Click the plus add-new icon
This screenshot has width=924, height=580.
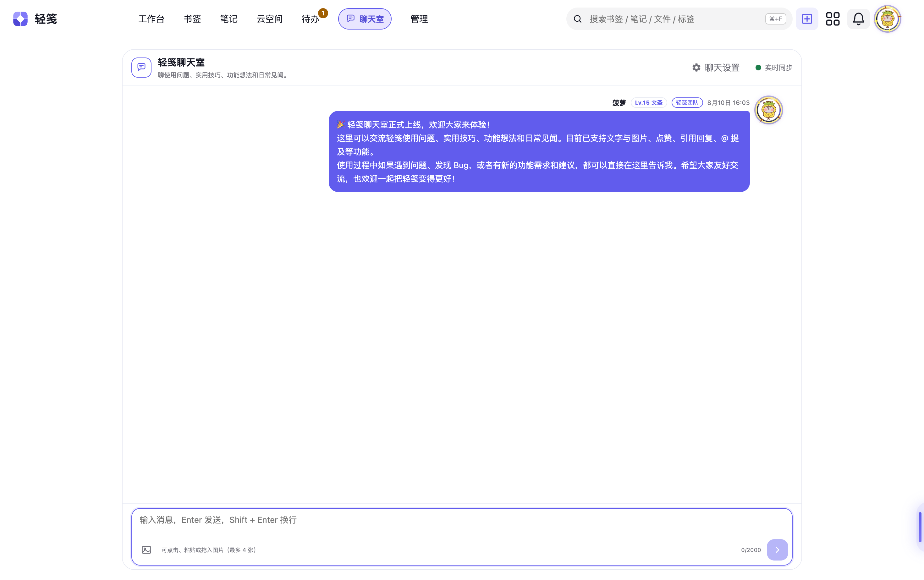807,19
